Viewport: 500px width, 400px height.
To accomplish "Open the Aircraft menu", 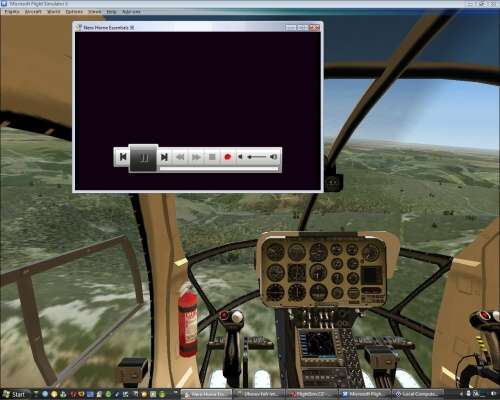I will pyautogui.click(x=33, y=12).
